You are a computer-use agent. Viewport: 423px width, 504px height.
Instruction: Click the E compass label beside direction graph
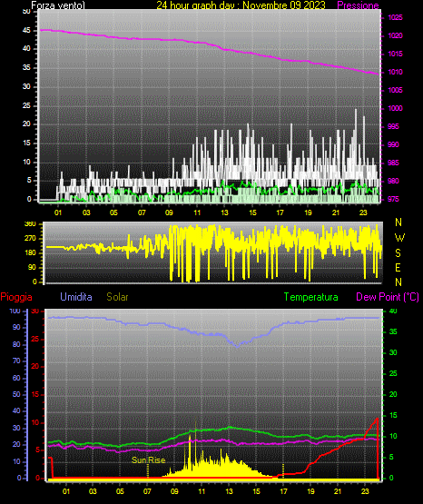click(398, 267)
